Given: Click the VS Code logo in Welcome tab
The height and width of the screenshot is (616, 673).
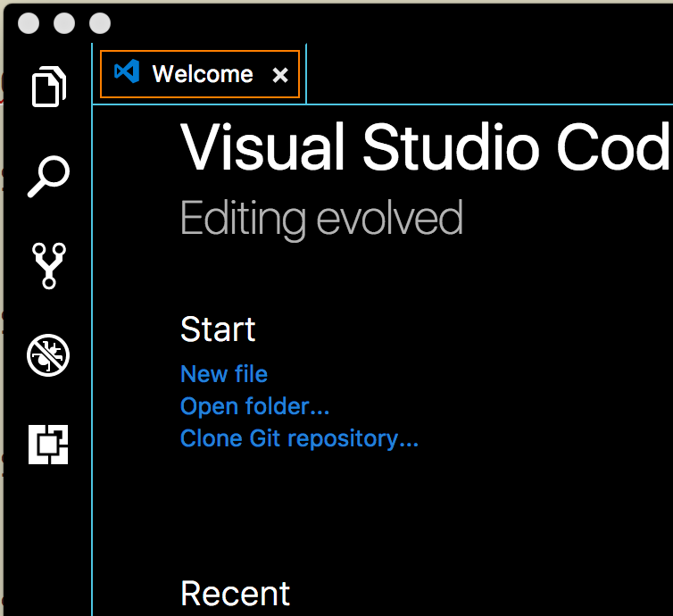Looking at the screenshot, I should [x=127, y=71].
